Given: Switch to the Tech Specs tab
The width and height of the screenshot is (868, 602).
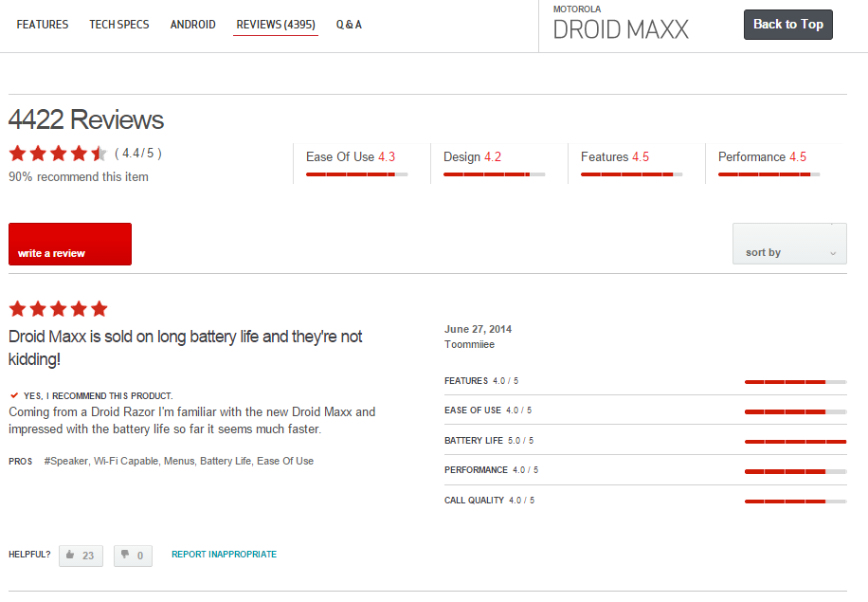Looking at the screenshot, I should 119,25.
